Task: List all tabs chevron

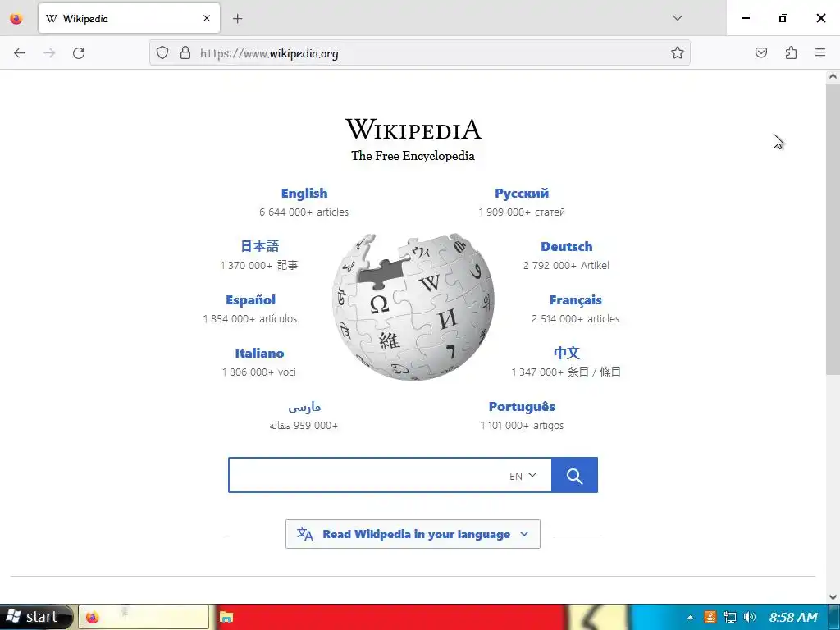Action: (677, 18)
